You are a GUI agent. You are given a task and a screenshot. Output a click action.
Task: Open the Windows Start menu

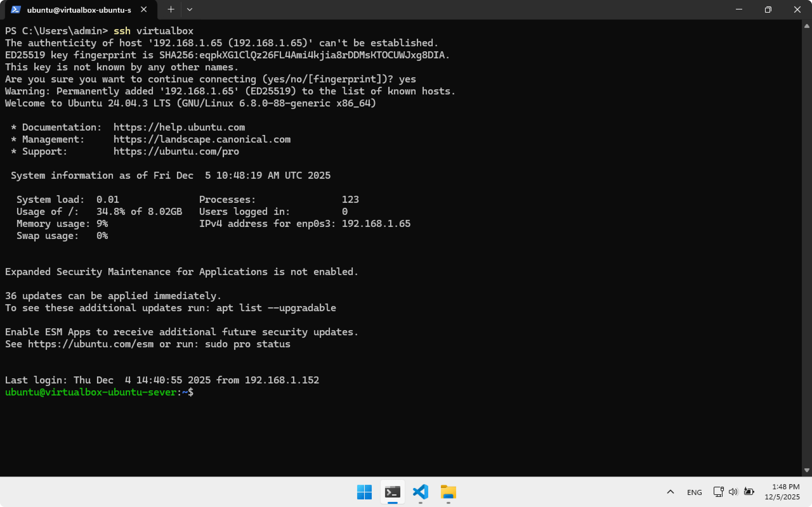[x=364, y=492]
